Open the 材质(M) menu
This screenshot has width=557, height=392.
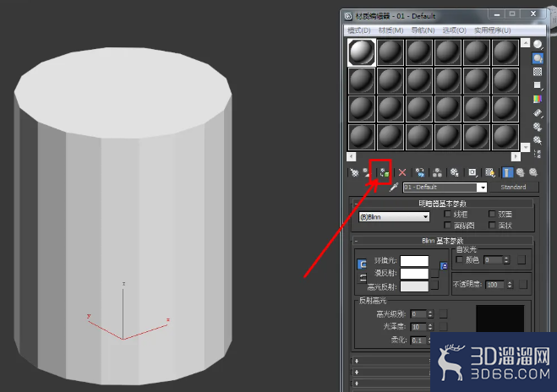(x=390, y=30)
